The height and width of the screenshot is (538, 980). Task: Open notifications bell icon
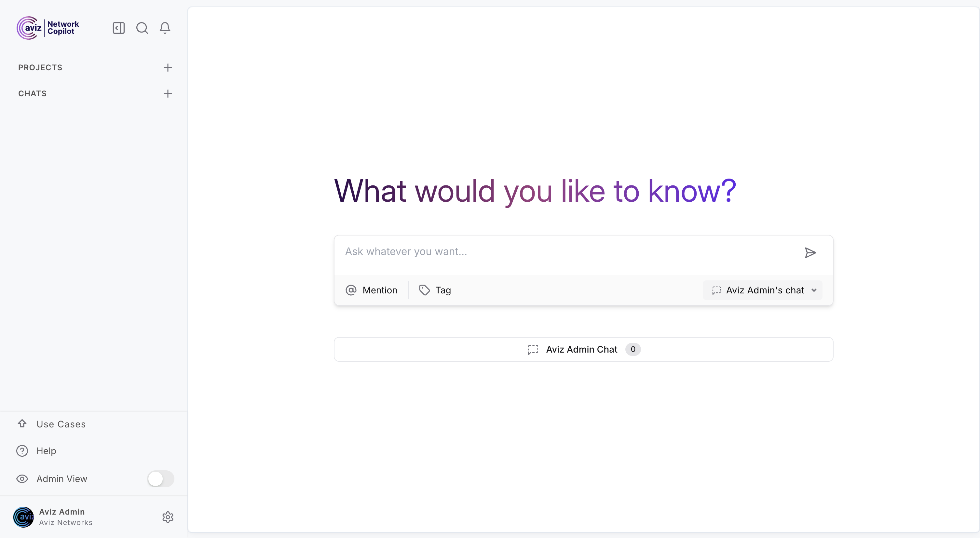click(x=165, y=28)
